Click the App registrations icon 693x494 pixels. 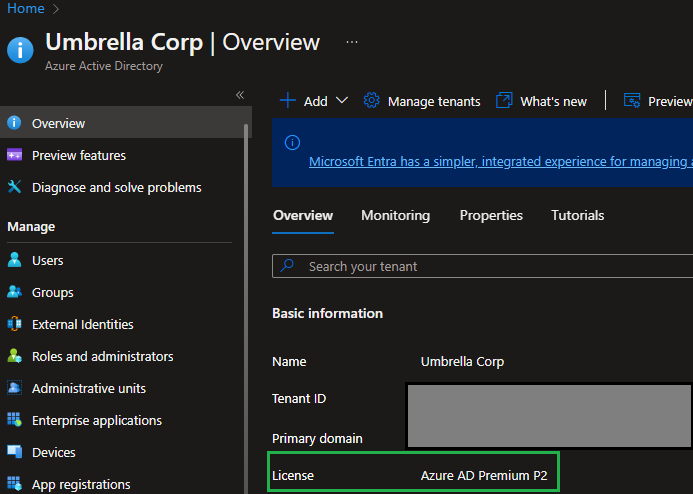coord(14,483)
